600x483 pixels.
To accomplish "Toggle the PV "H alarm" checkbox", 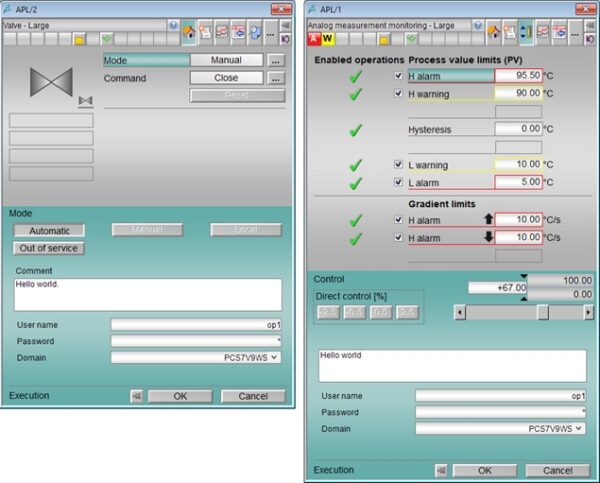I will point(398,76).
